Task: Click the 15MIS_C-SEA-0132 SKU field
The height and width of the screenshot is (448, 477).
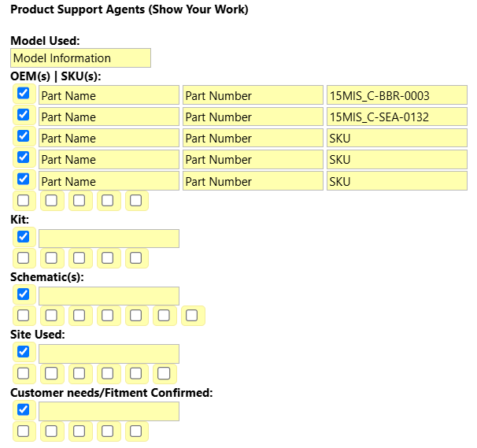Action: click(397, 117)
